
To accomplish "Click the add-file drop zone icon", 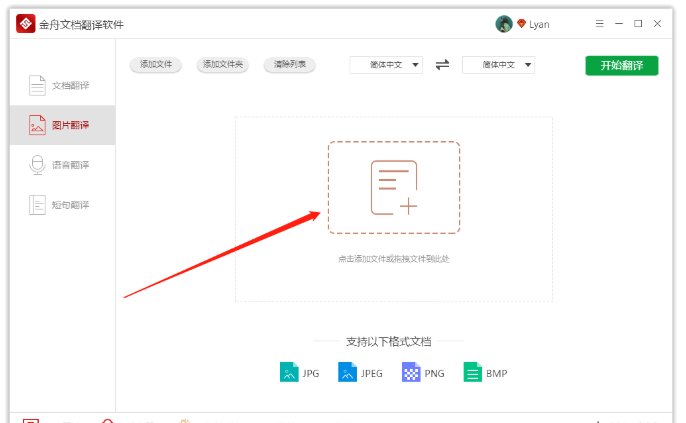I will click(x=394, y=188).
